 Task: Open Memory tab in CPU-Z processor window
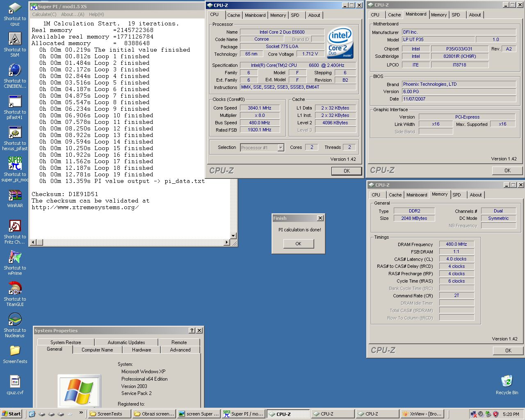click(278, 15)
